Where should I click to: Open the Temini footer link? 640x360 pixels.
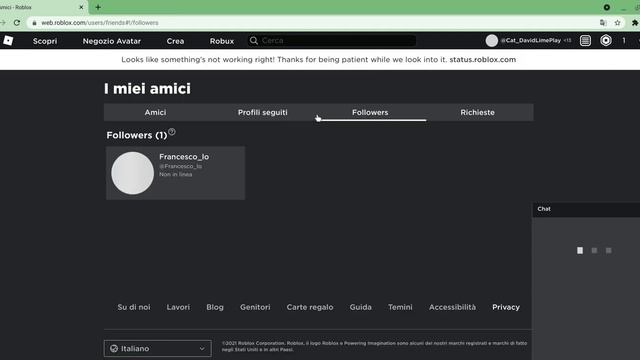(x=400, y=307)
